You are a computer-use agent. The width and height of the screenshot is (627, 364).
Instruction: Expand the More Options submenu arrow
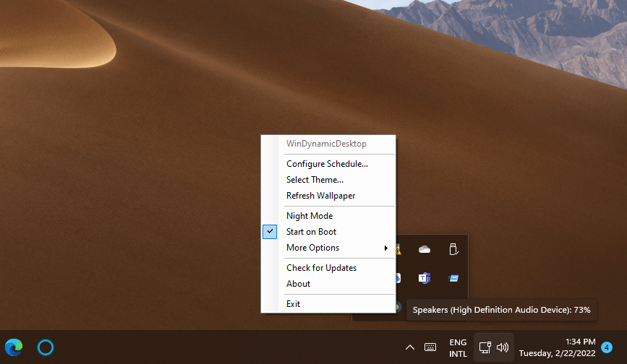click(386, 248)
